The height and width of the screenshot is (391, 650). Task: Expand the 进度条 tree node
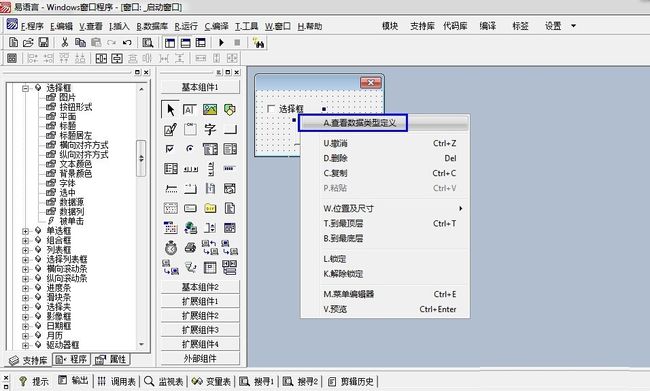click(x=26, y=288)
